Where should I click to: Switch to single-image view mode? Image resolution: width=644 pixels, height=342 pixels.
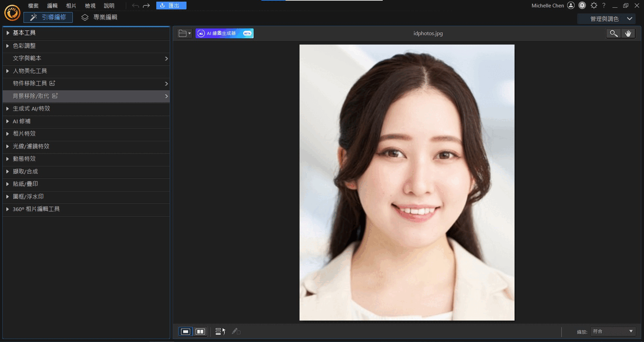click(x=185, y=331)
